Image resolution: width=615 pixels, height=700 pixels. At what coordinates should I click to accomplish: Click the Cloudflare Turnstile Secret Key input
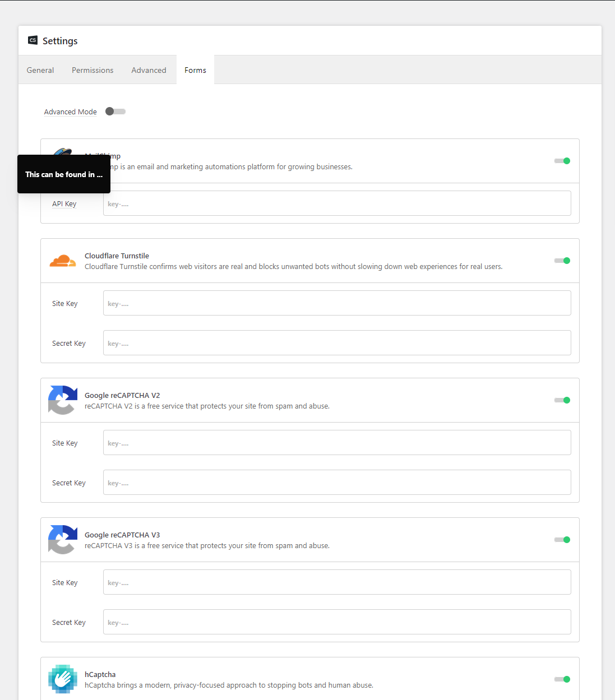[x=336, y=343]
